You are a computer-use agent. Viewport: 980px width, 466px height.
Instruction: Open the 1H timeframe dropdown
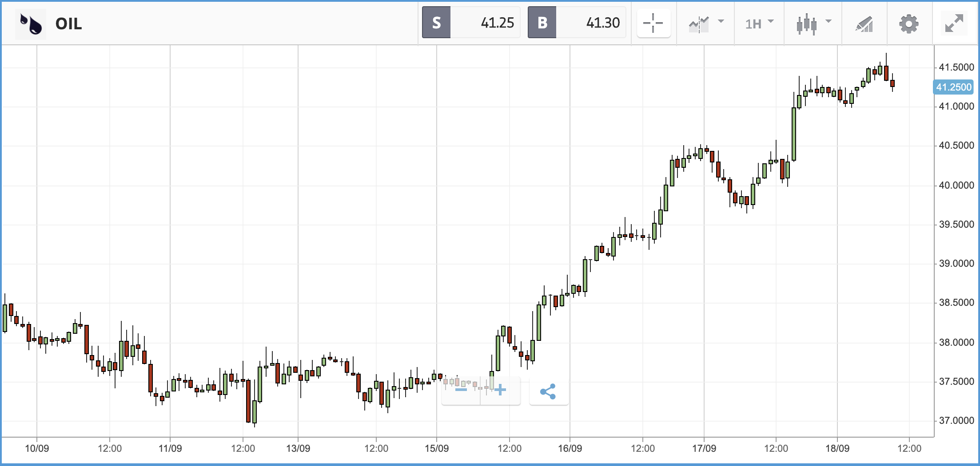[759, 24]
